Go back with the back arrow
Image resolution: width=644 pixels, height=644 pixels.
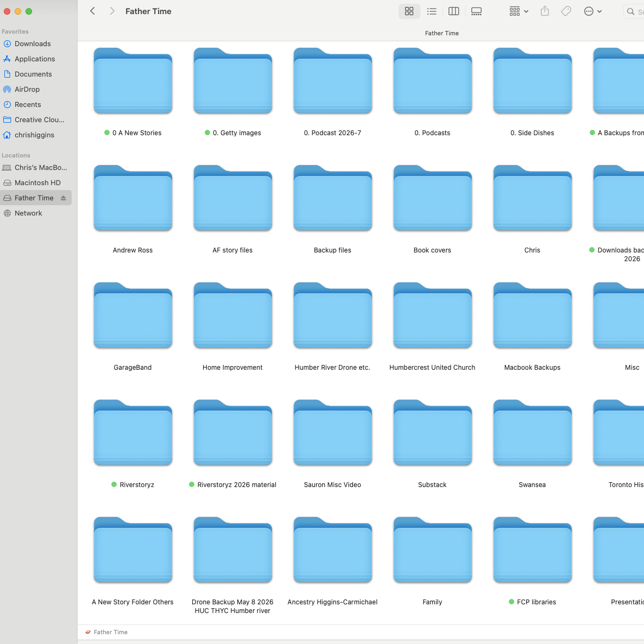click(92, 11)
